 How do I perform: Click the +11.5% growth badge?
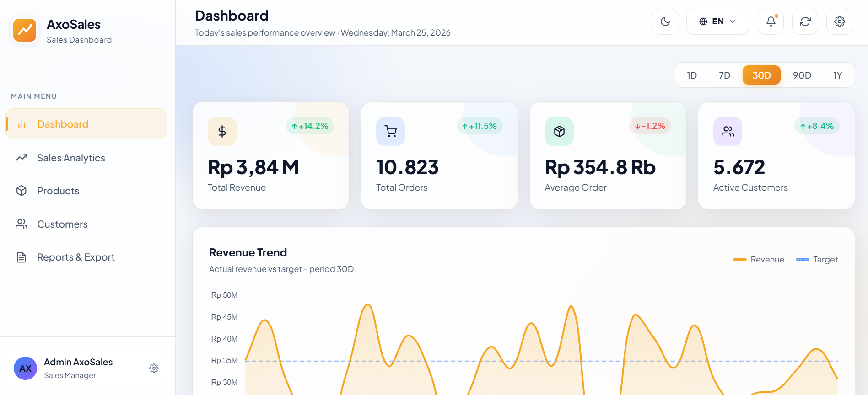[479, 126]
